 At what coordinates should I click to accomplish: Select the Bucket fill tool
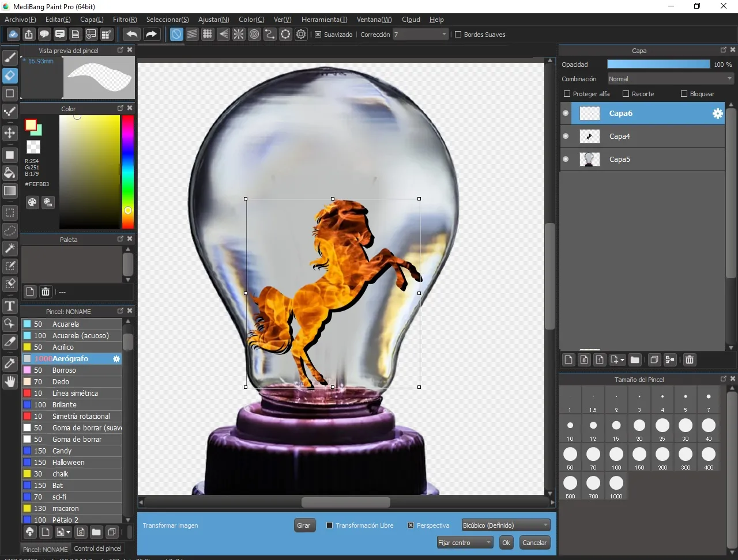[10, 173]
